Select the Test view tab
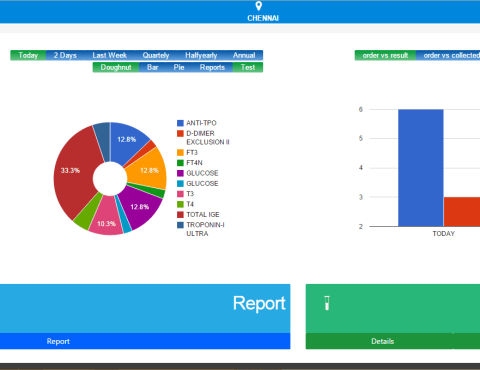Image resolution: width=480 pixels, height=370 pixels. [x=248, y=67]
